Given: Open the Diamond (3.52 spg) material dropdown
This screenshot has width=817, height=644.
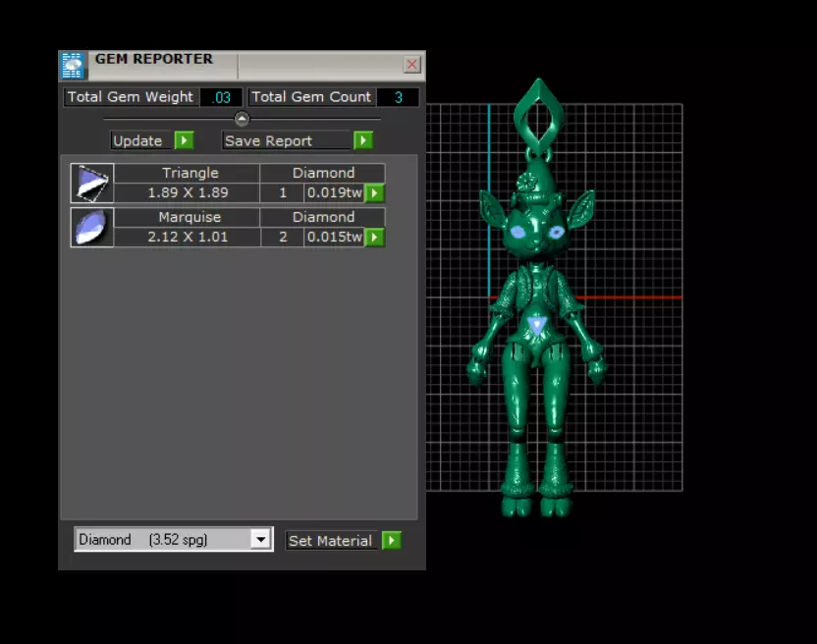Looking at the screenshot, I should click(x=260, y=539).
